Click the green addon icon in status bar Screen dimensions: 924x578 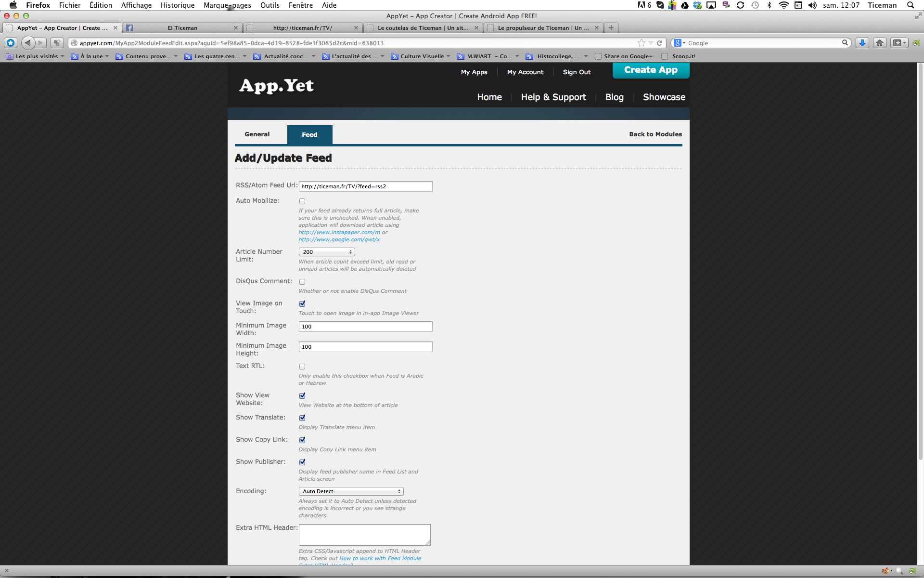pos(912,571)
